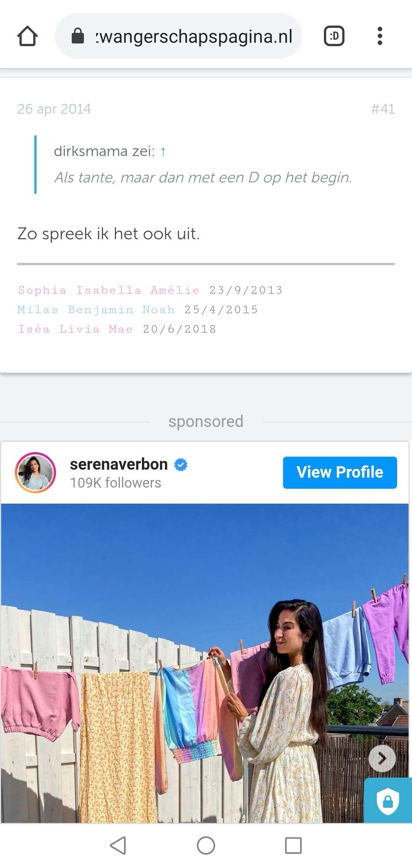Tap the serenaverbon avatar picture

pos(35,473)
